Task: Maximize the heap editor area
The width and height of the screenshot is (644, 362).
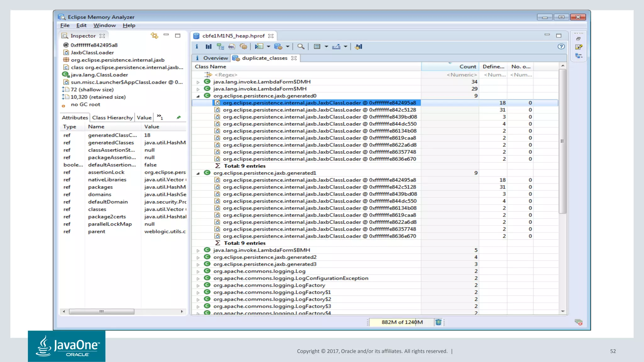Action: point(559,36)
